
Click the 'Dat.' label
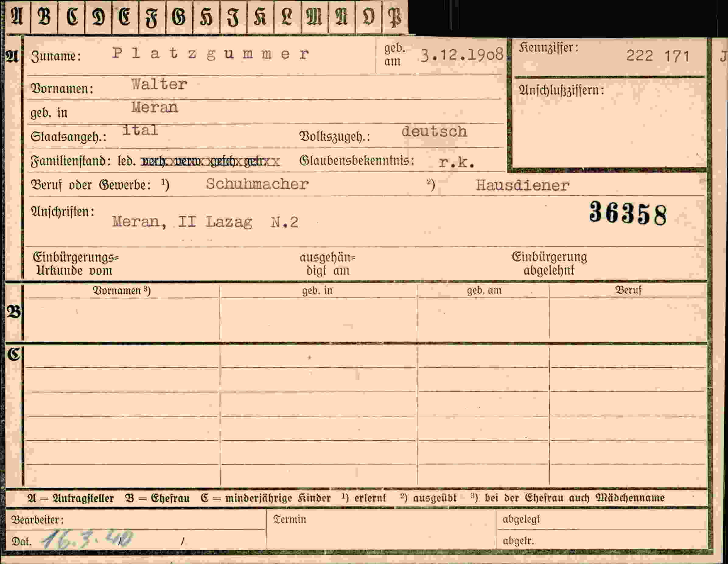click(x=22, y=541)
